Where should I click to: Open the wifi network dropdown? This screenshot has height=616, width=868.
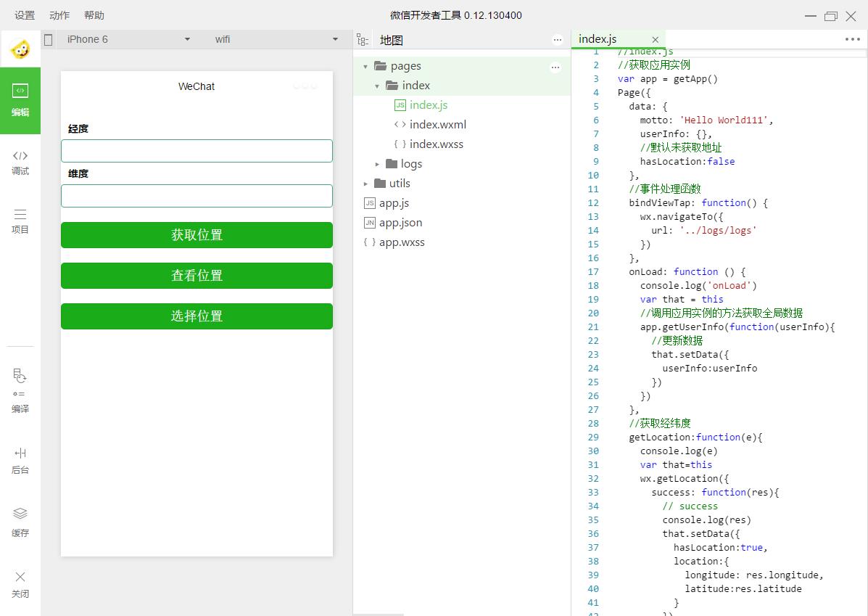[x=276, y=39]
